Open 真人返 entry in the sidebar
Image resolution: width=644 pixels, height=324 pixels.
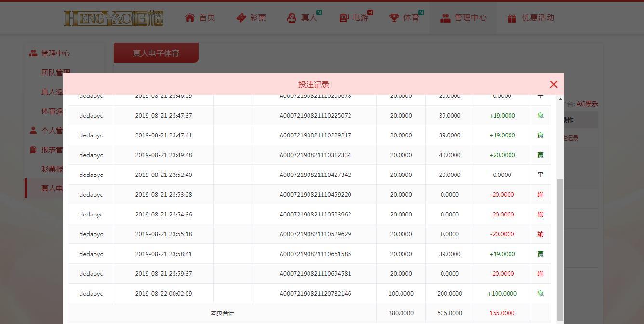[x=52, y=92]
